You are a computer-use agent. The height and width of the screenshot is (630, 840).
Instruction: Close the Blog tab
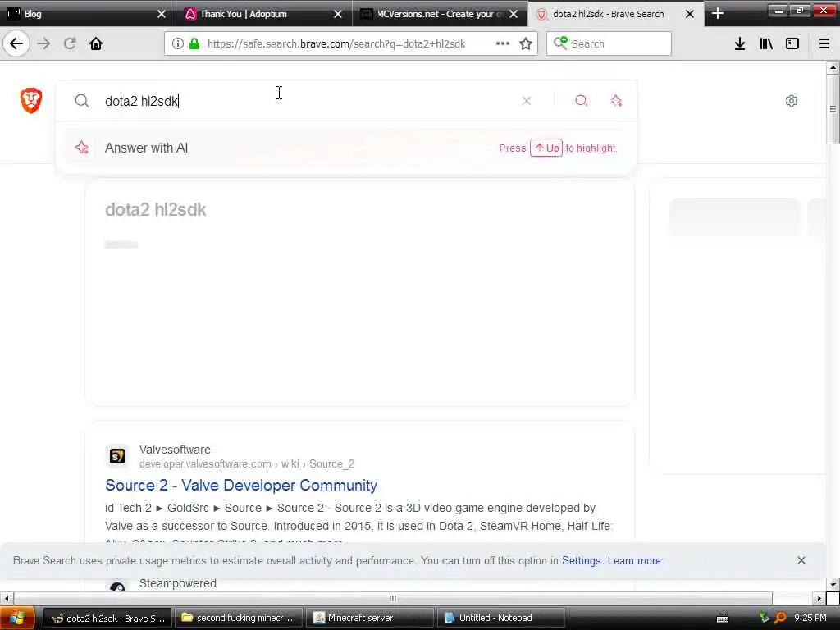pos(162,14)
